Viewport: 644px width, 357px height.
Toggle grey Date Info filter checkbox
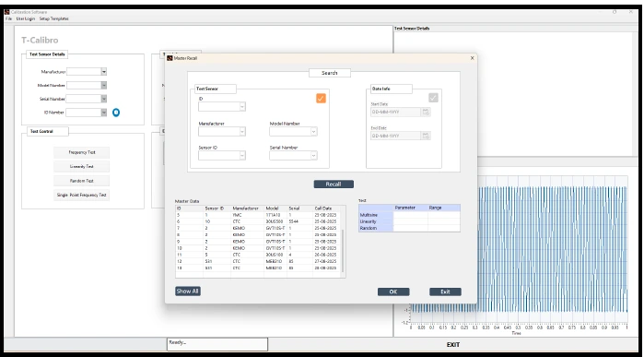433,98
